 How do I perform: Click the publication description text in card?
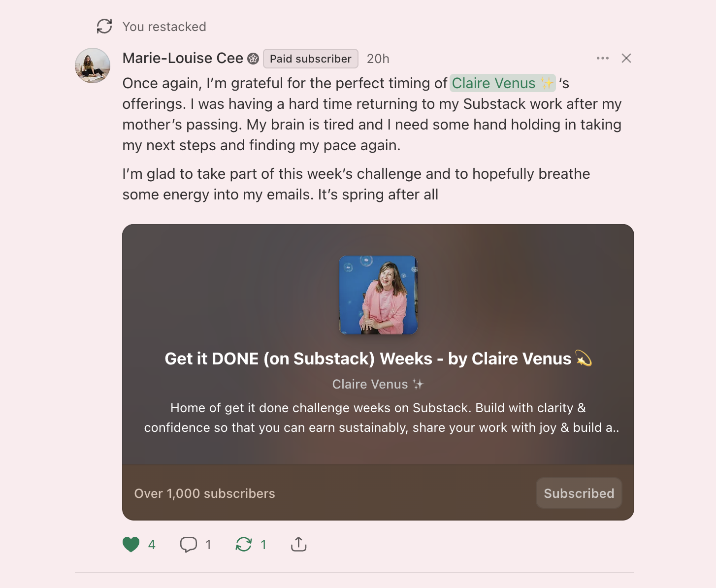point(378,418)
